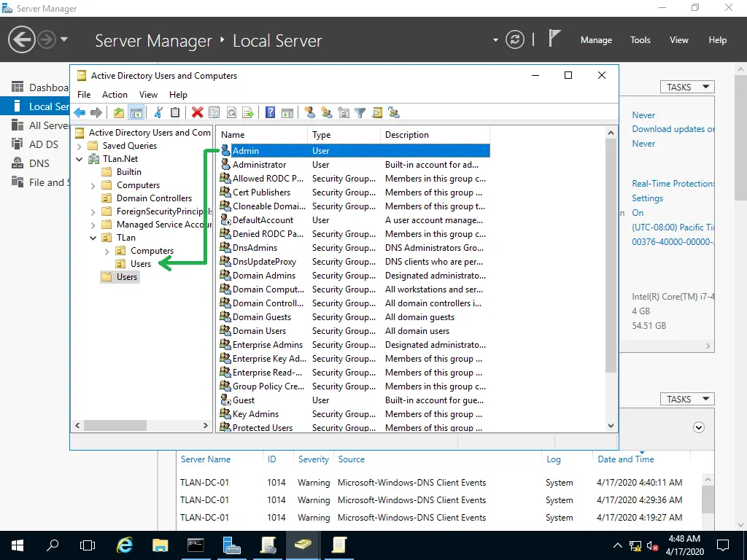Click the console tree horizontal scrollbar
747x560 pixels.
[115, 425]
